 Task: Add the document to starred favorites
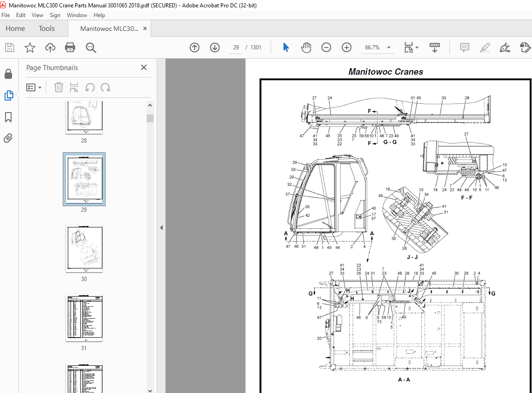click(30, 48)
